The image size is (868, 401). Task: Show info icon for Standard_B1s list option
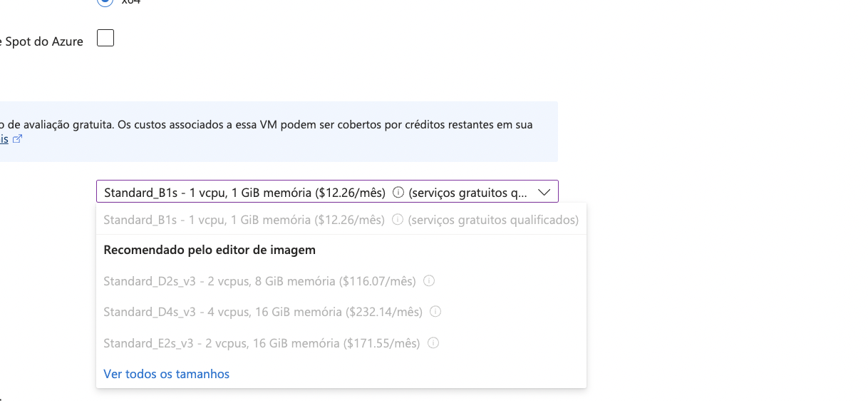tap(398, 220)
